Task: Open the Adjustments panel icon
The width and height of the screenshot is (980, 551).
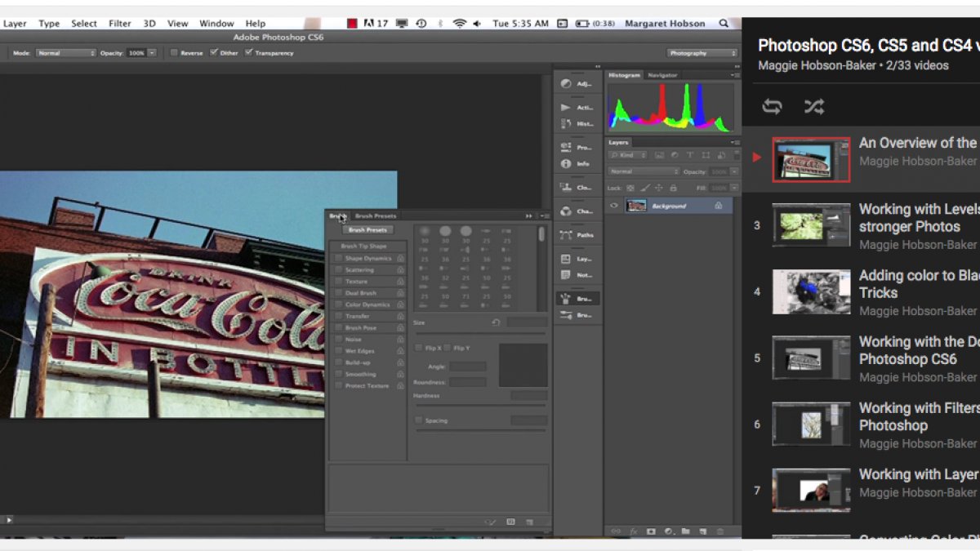Action: click(x=567, y=83)
